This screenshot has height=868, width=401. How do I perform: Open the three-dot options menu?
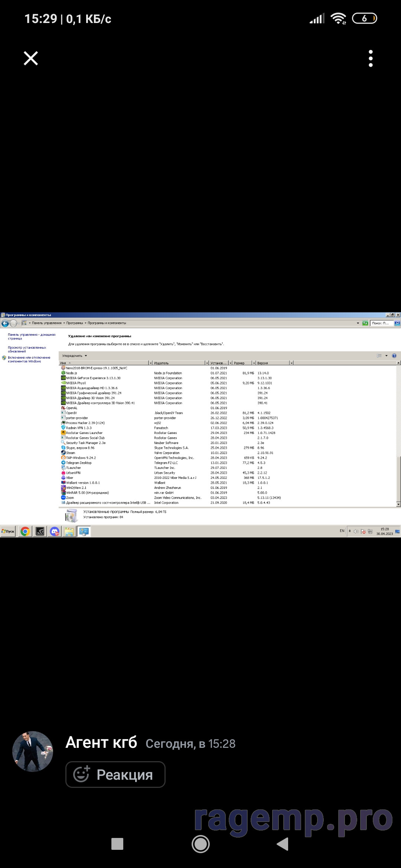tap(371, 59)
